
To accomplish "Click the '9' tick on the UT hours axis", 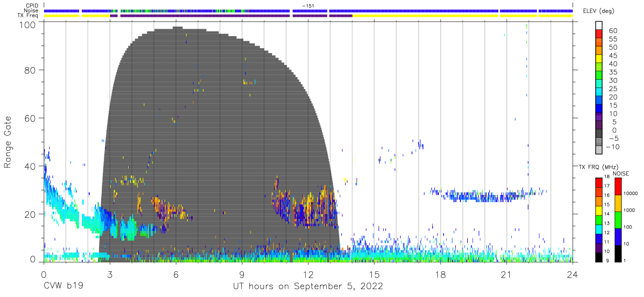I will point(242,274).
